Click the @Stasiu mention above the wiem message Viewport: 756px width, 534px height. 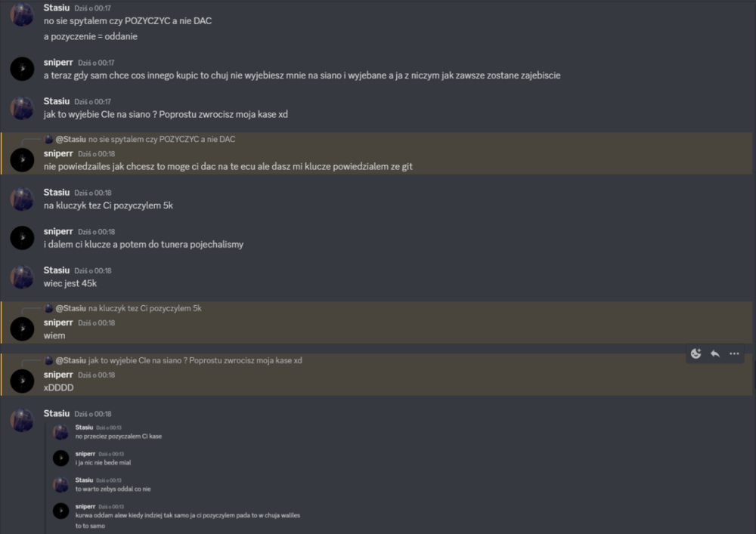[x=70, y=308]
